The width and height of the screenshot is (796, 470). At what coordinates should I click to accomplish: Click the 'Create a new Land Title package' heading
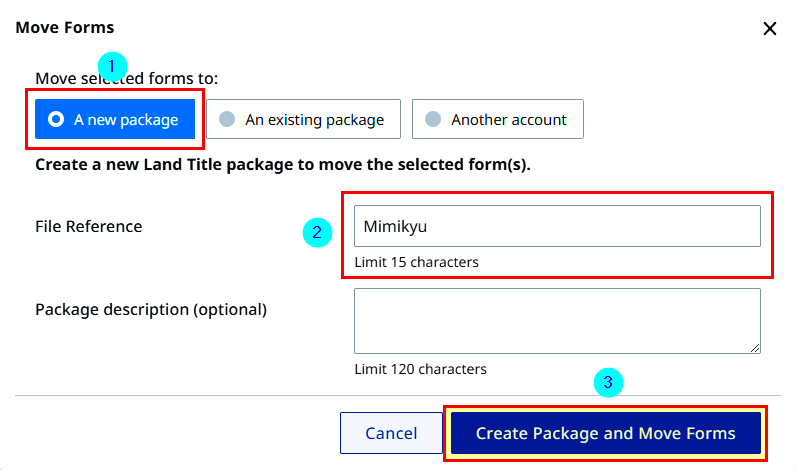(x=283, y=164)
